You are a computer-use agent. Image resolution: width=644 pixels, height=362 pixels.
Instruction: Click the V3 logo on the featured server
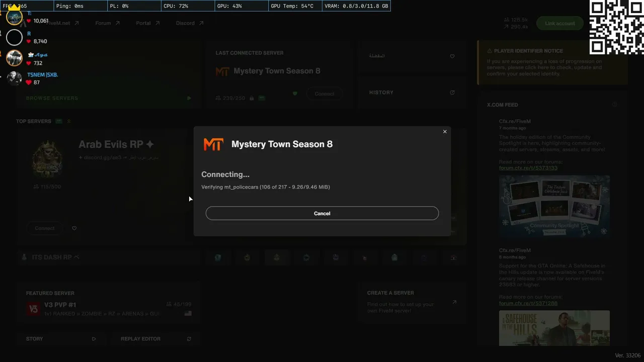(x=33, y=309)
